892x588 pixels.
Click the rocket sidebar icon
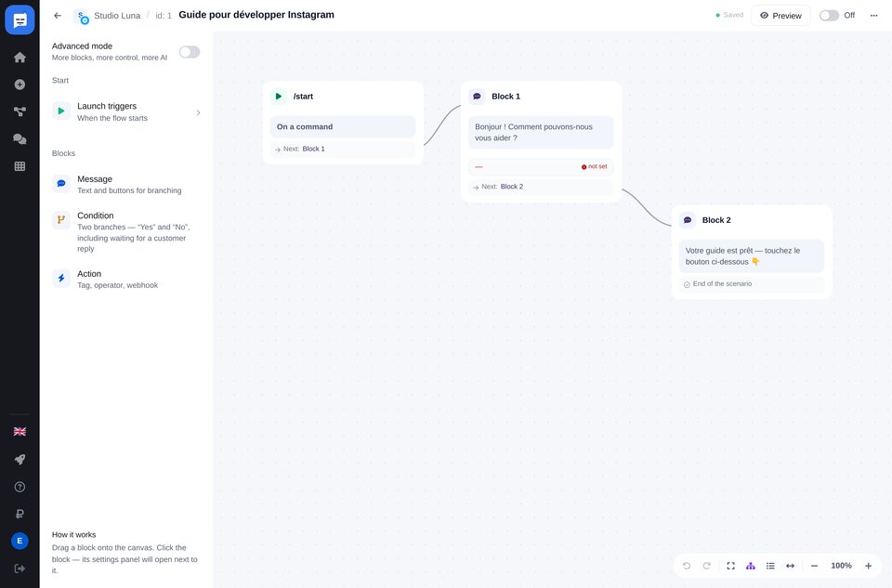point(20,460)
